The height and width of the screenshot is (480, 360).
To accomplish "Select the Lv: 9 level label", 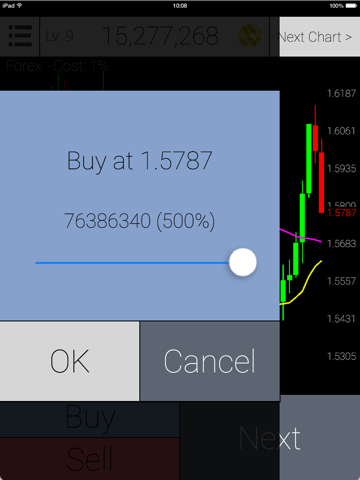I will [59, 36].
